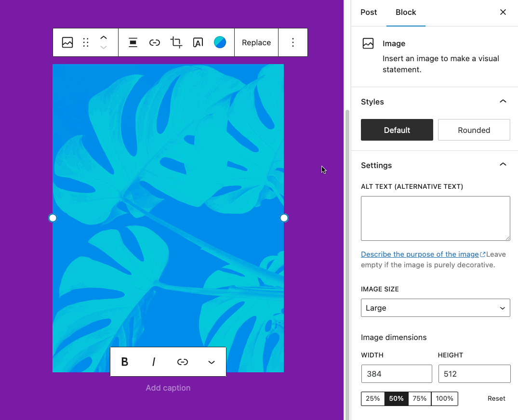Insert link using toolbar link icon

coord(155,42)
